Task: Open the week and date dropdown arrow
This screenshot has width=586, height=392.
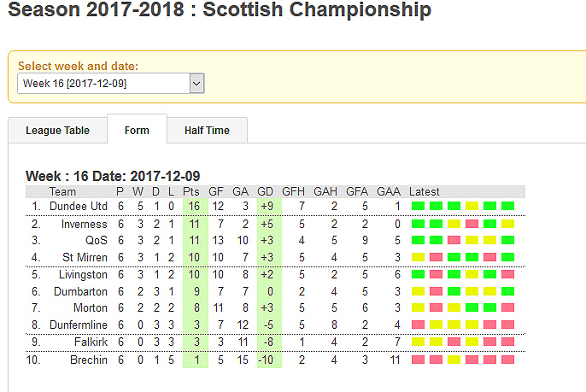Action: [196, 84]
